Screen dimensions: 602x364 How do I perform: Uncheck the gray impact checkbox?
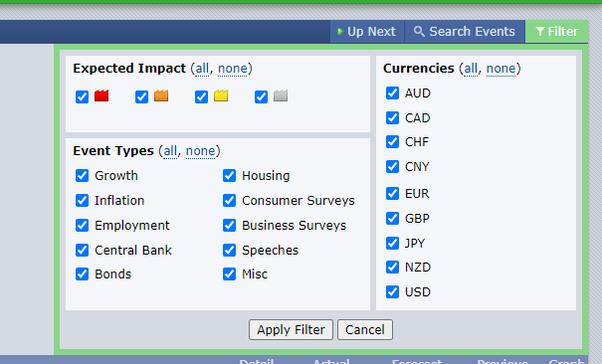pos(261,96)
